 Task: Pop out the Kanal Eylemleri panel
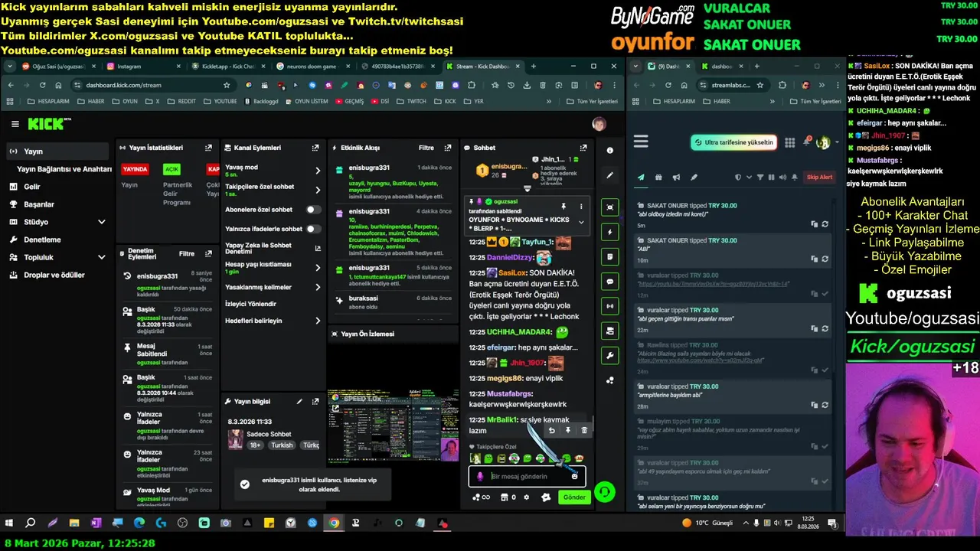(x=315, y=148)
